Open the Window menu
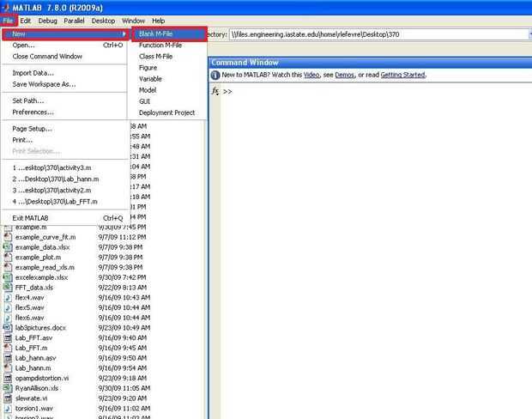The image size is (532, 419). point(133,21)
